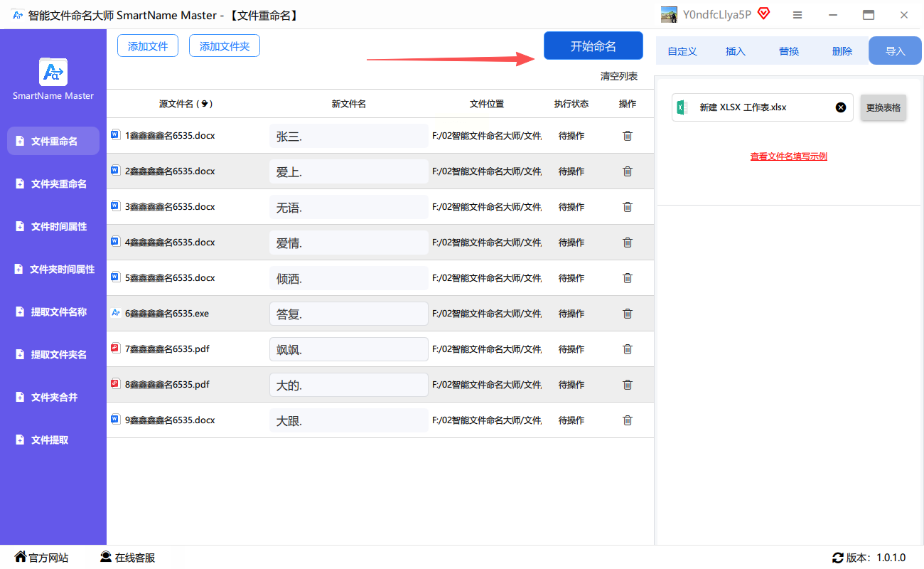Click the 添加文件夹 button

coord(225,46)
